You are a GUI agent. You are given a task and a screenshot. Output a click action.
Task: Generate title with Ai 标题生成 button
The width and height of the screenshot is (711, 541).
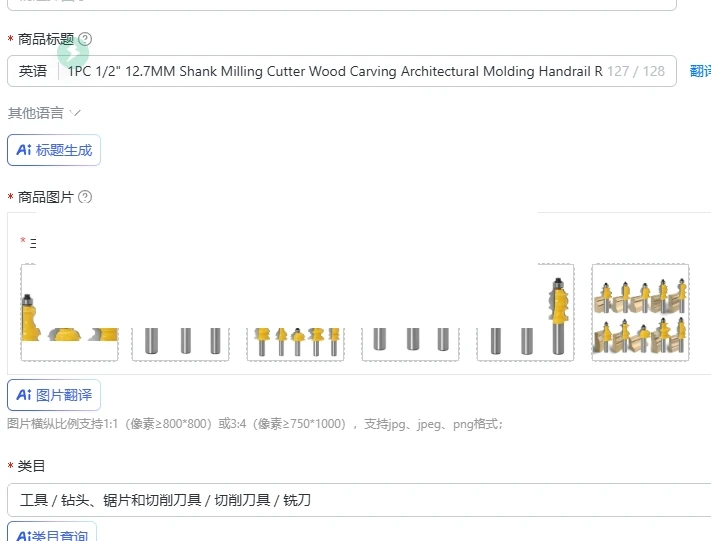[54, 150]
